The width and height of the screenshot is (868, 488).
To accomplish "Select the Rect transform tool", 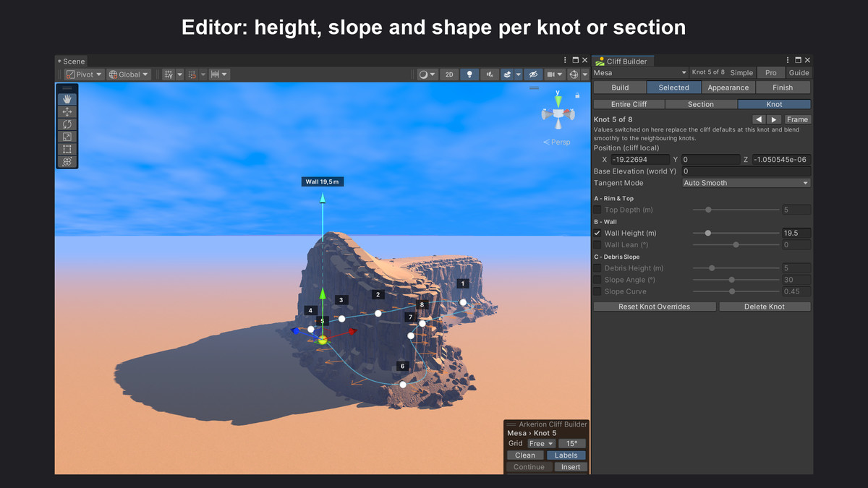I will [x=67, y=149].
